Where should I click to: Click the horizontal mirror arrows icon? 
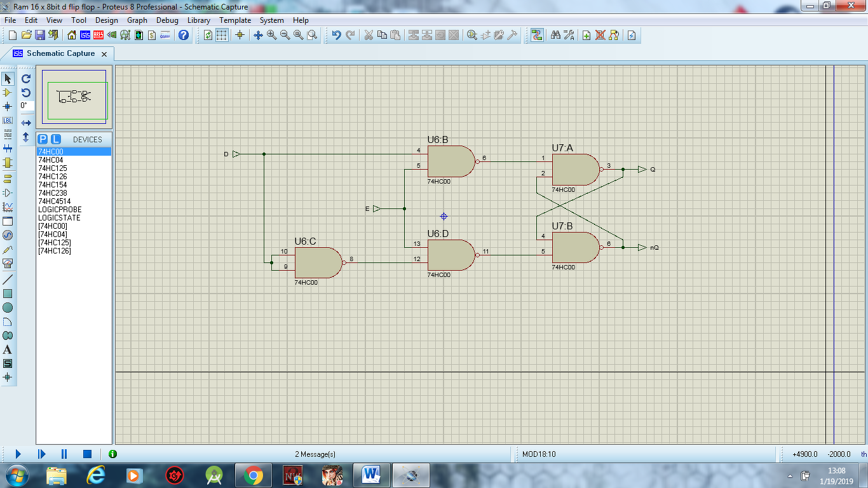(x=26, y=123)
